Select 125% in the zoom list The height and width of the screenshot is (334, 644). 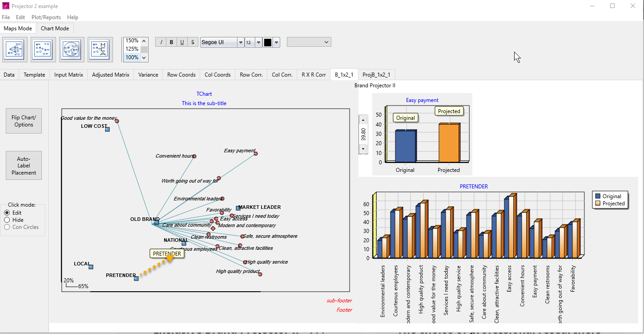tap(132, 49)
